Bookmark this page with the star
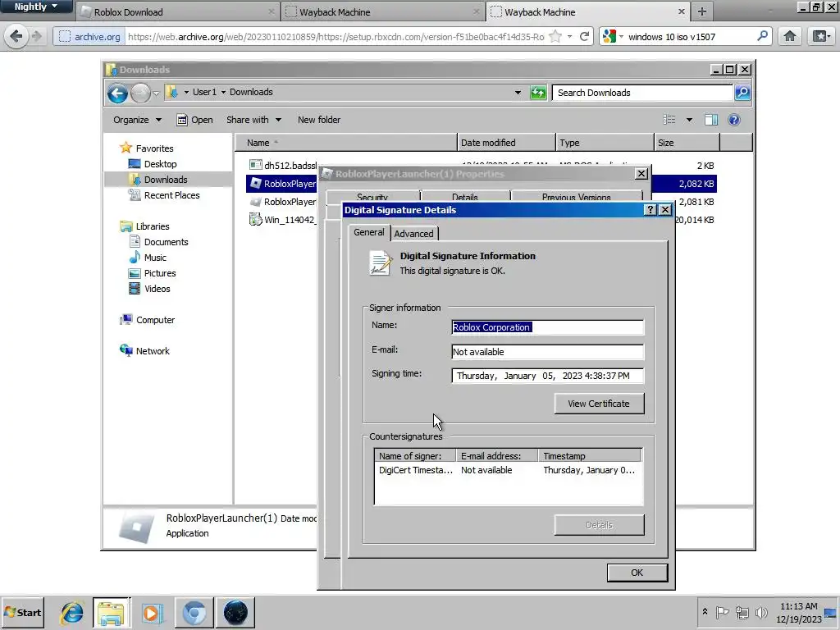The image size is (840, 630). point(556,36)
